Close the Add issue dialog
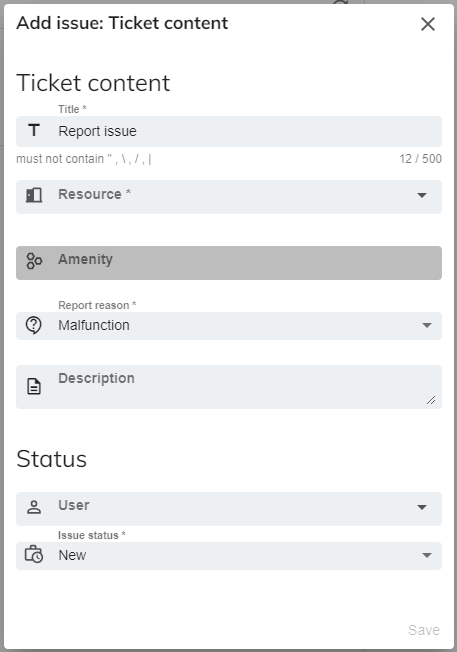 point(427,24)
